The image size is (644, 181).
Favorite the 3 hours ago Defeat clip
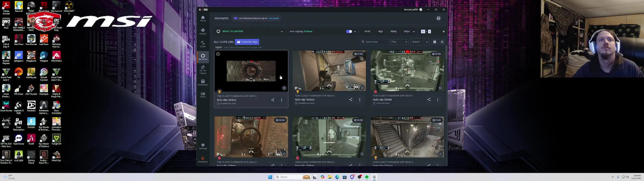[440, 88]
